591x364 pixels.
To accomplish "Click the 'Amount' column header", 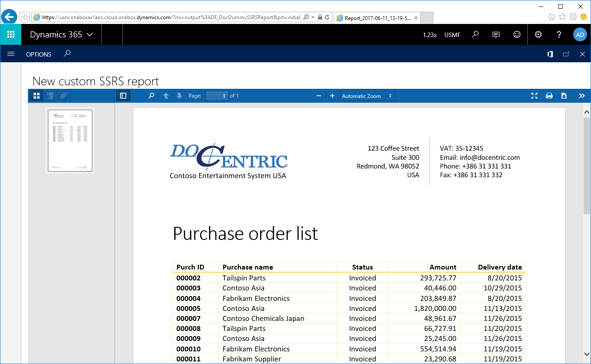I will [443, 267].
